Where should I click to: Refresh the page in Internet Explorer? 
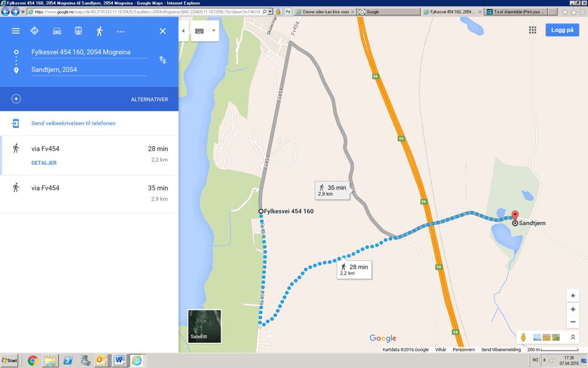tap(288, 12)
